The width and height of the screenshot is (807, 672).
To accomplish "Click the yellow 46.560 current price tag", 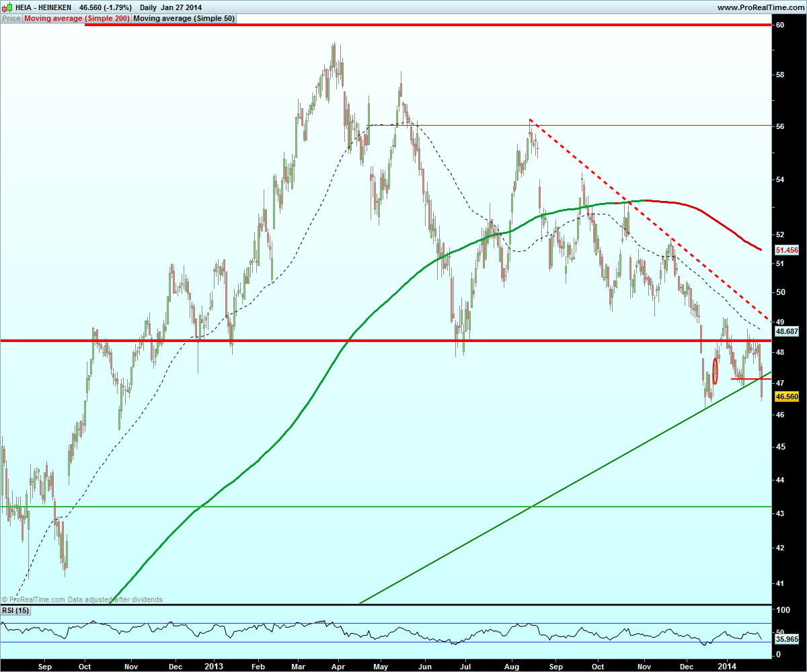I will pyautogui.click(x=787, y=397).
